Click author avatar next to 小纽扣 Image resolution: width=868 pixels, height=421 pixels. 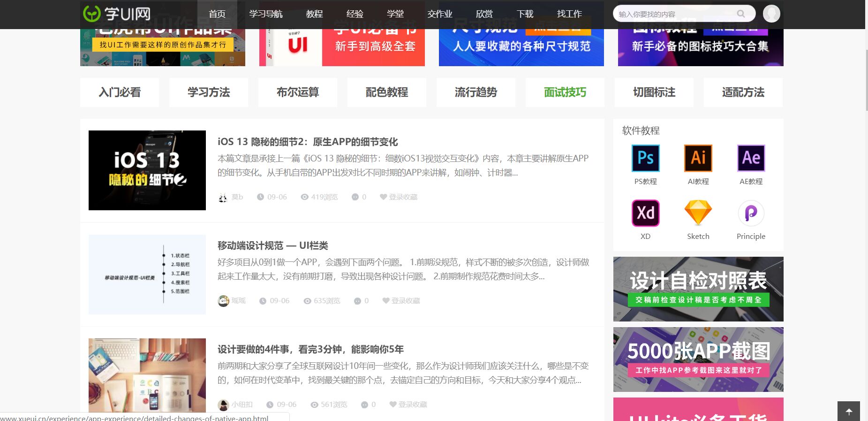223,405
